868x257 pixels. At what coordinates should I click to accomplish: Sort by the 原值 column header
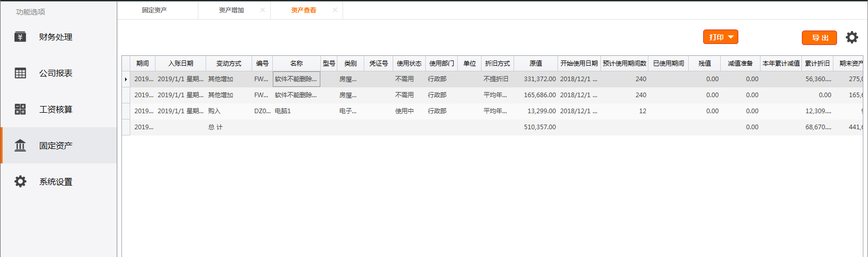click(x=536, y=63)
